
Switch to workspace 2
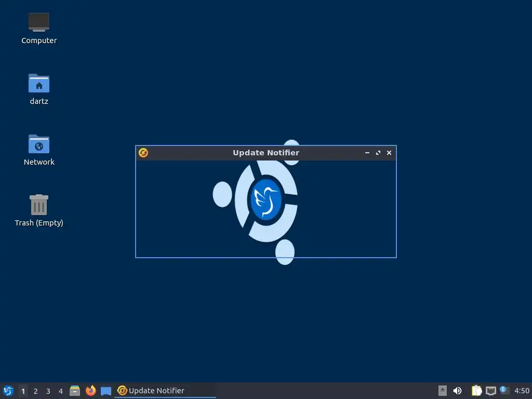point(36,391)
